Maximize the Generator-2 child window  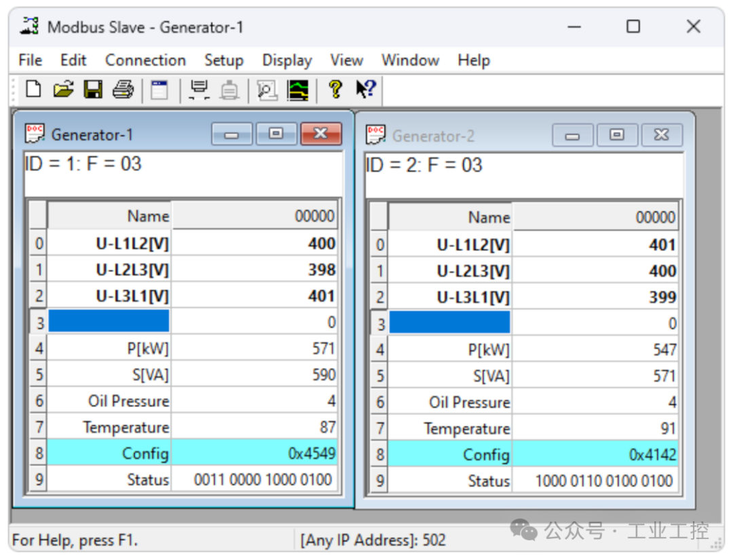[617, 136]
